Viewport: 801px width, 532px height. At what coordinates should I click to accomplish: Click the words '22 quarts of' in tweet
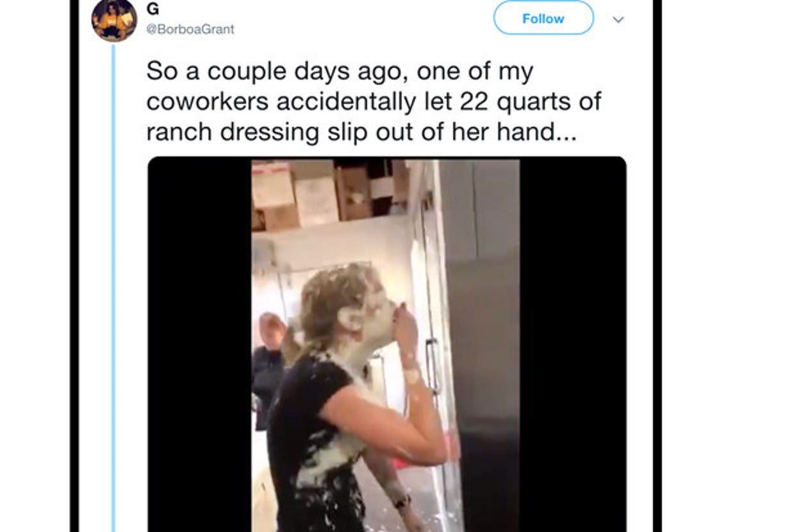(531, 101)
